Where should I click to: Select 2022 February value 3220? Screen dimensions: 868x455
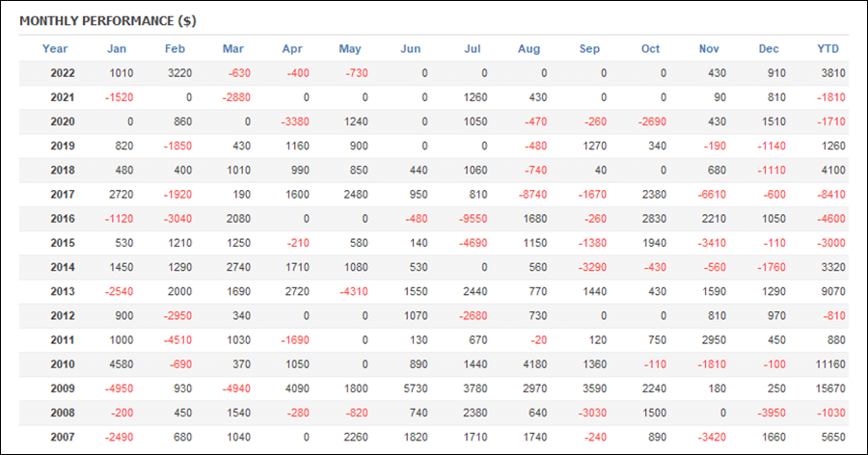point(180,73)
